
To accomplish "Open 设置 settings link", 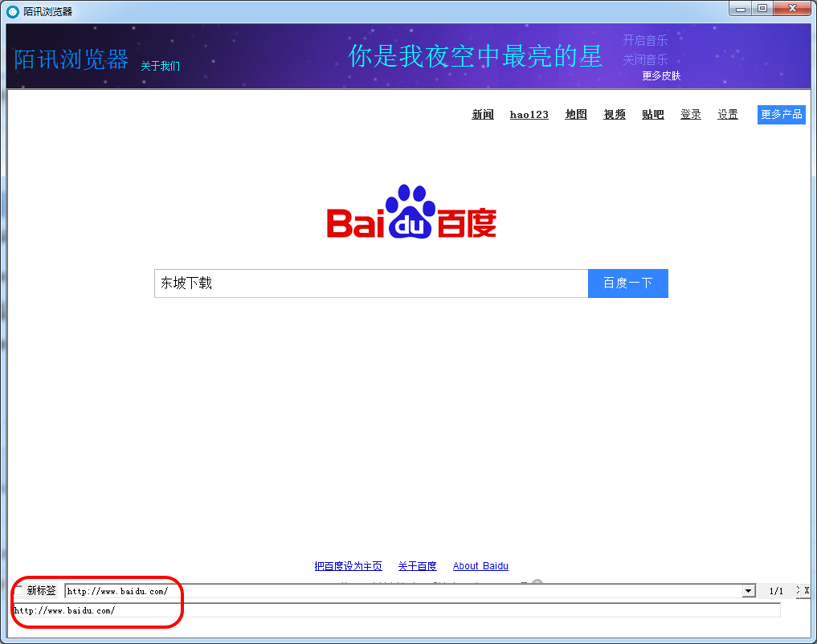I will [x=728, y=115].
